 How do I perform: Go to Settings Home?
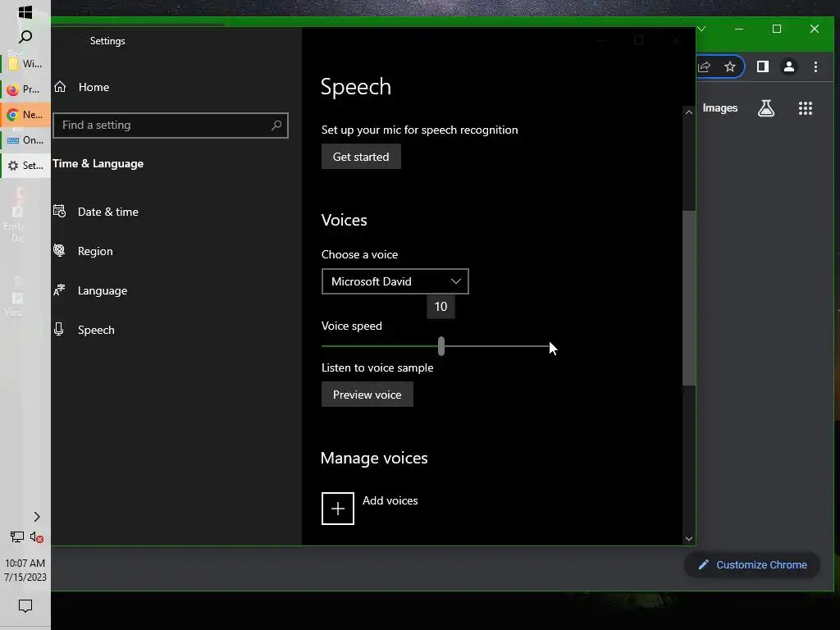click(x=81, y=87)
